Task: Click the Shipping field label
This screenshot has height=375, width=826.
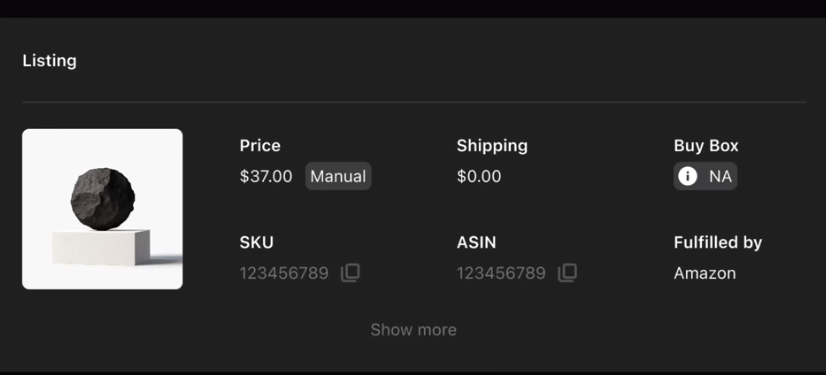Action: tap(492, 146)
